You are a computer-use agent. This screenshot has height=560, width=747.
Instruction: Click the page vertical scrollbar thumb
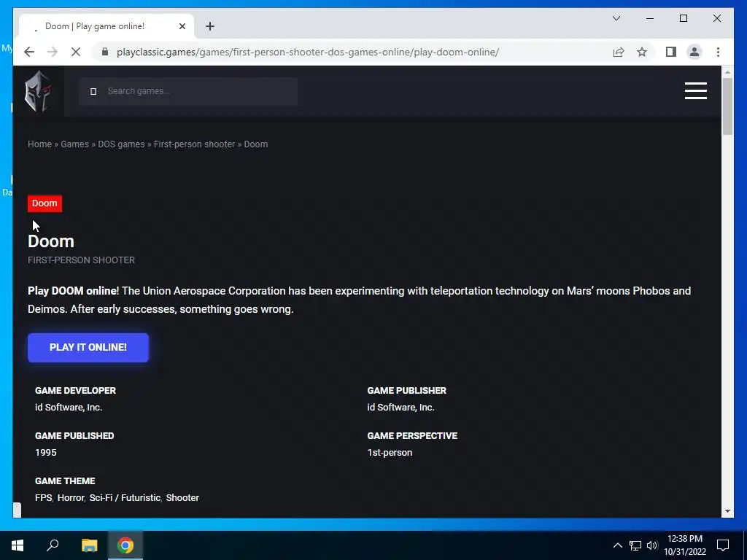pyautogui.click(x=727, y=106)
